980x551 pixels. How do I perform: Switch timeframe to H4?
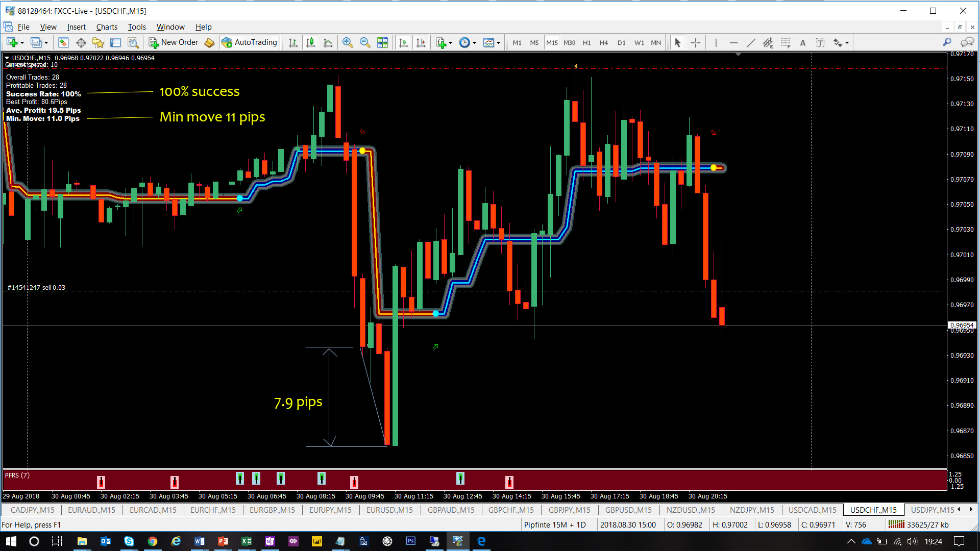click(x=603, y=43)
